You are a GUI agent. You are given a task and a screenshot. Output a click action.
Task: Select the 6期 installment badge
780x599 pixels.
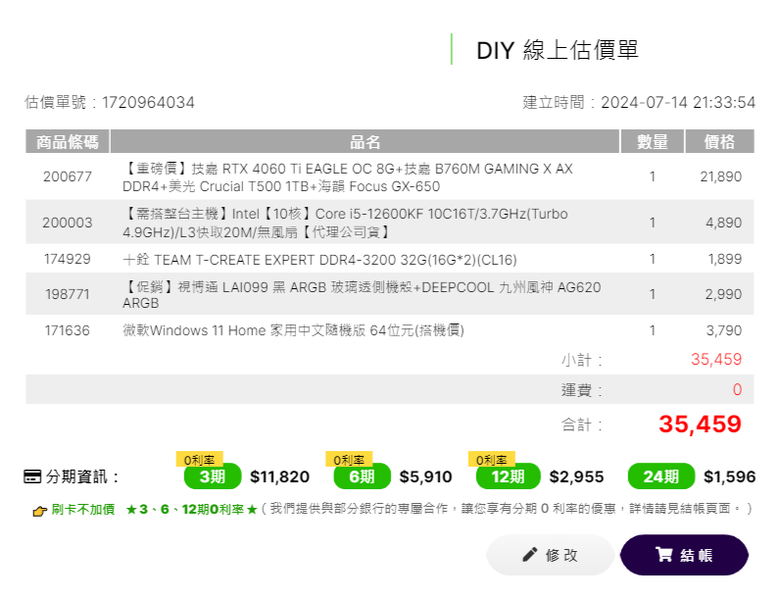[362, 477]
